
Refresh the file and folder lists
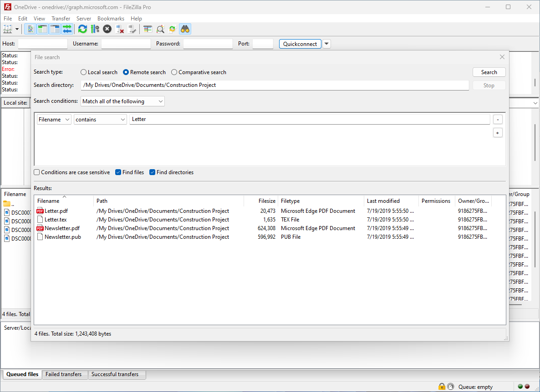(x=82, y=29)
